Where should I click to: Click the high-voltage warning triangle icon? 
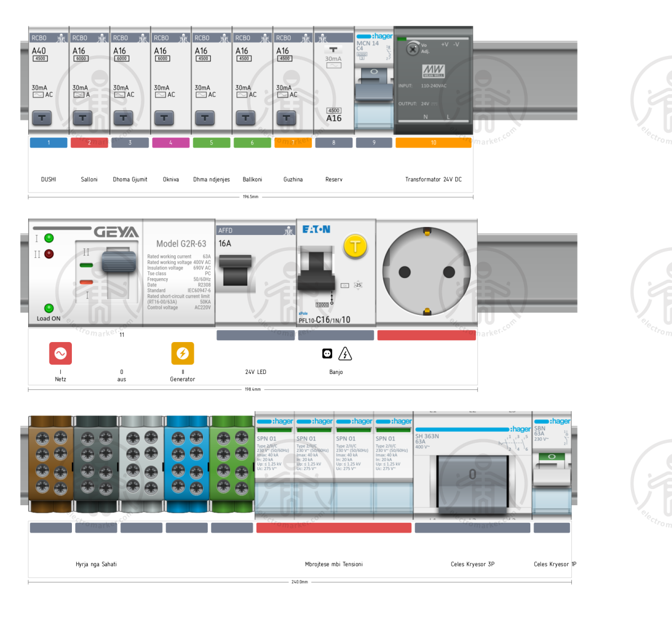(x=345, y=354)
